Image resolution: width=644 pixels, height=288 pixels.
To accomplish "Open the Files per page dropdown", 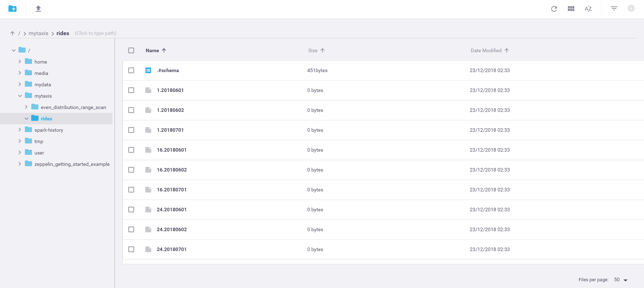I will pyautogui.click(x=621, y=280).
